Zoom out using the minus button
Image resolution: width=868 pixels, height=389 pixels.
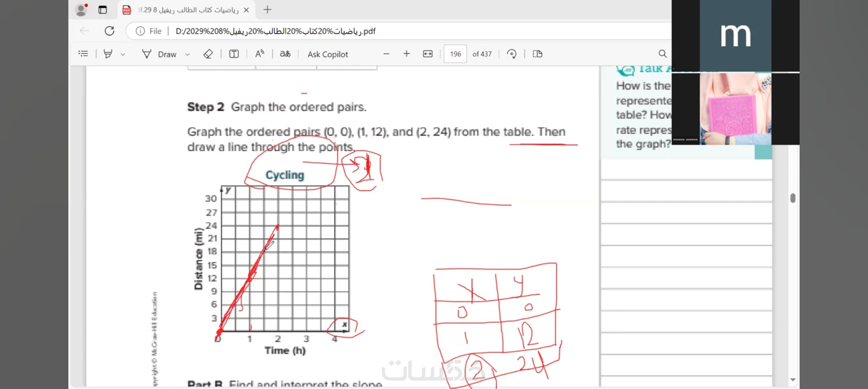(x=386, y=54)
